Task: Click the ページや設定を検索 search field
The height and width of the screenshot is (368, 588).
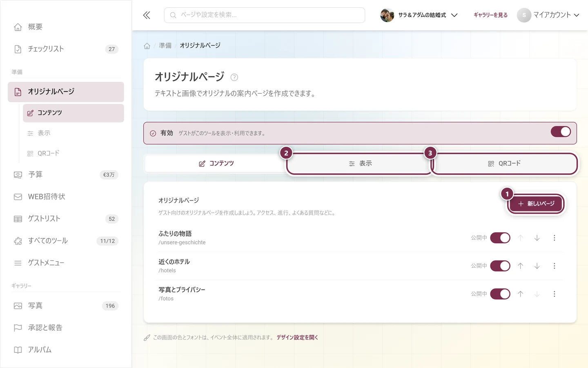Action: tap(265, 15)
